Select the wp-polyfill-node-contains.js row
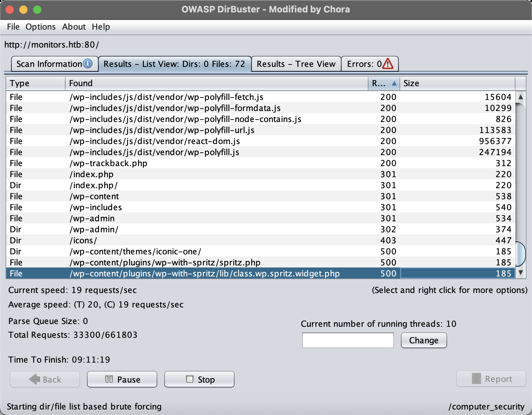The image size is (532, 415). [260, 119]
